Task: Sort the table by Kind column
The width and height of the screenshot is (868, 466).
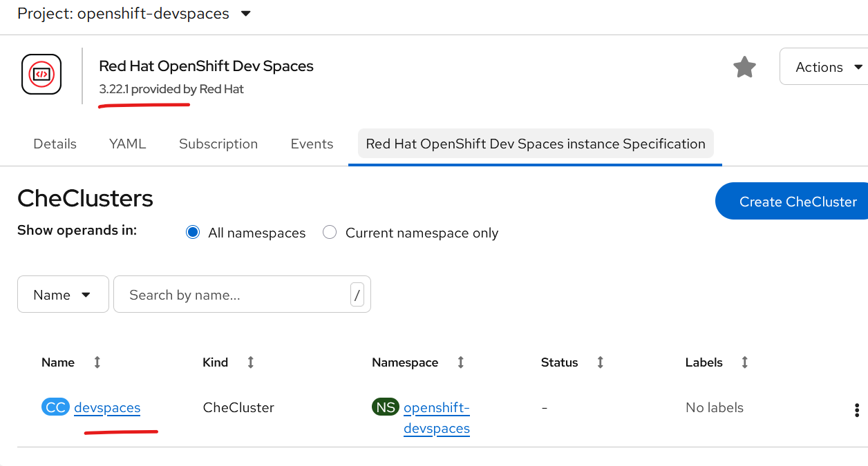Action: click(x=251, y=362)
